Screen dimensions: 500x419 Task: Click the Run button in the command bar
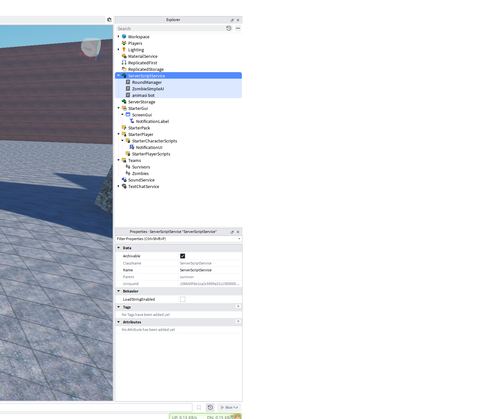point(229,407)
